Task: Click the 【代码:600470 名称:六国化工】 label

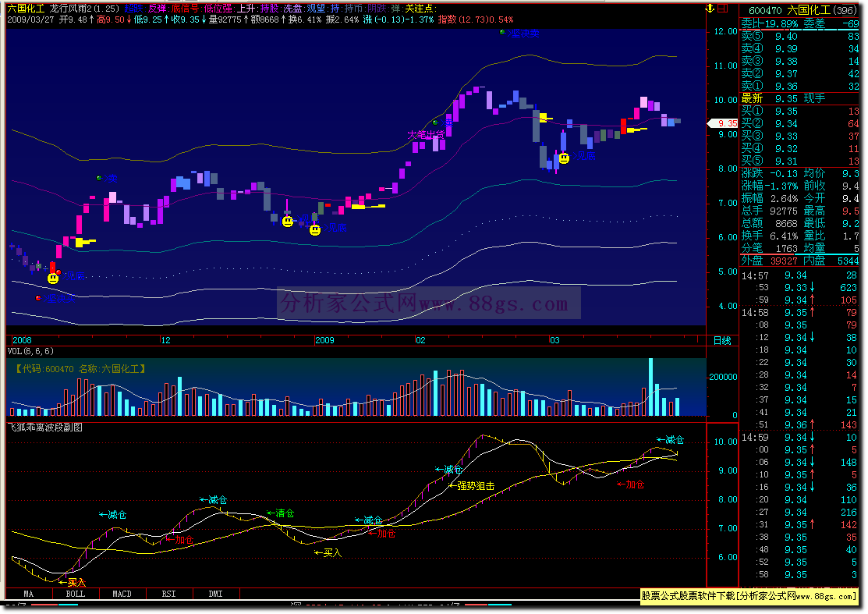Action: [x=80, y=369]
